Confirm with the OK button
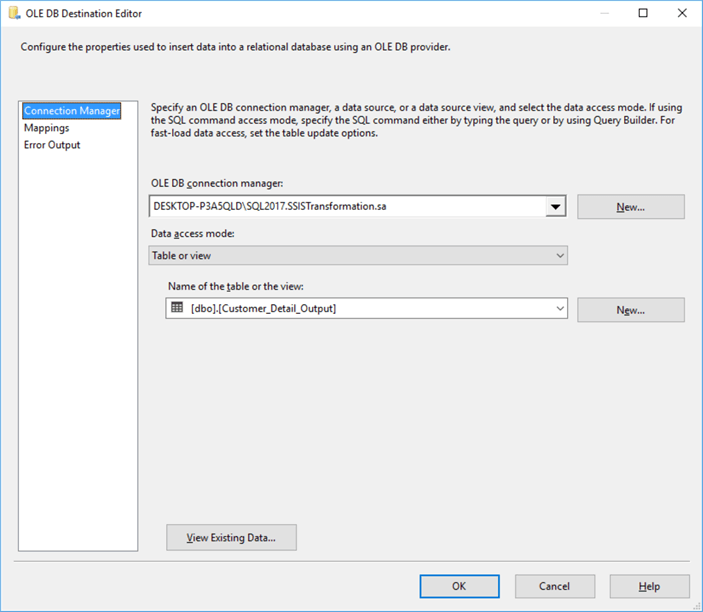This screenshot has height=612, width=703. click(x=459, y=586)
